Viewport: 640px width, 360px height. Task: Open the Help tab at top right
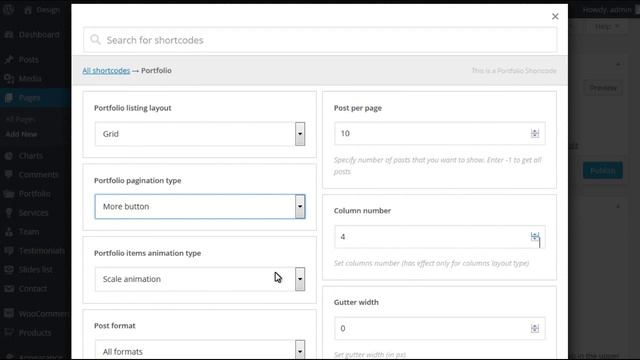click(607, 27)
